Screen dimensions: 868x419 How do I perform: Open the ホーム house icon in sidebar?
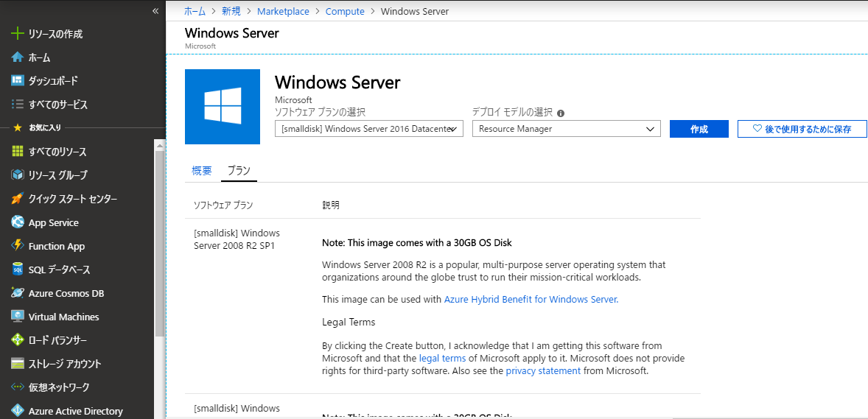(x=18, y=57)
